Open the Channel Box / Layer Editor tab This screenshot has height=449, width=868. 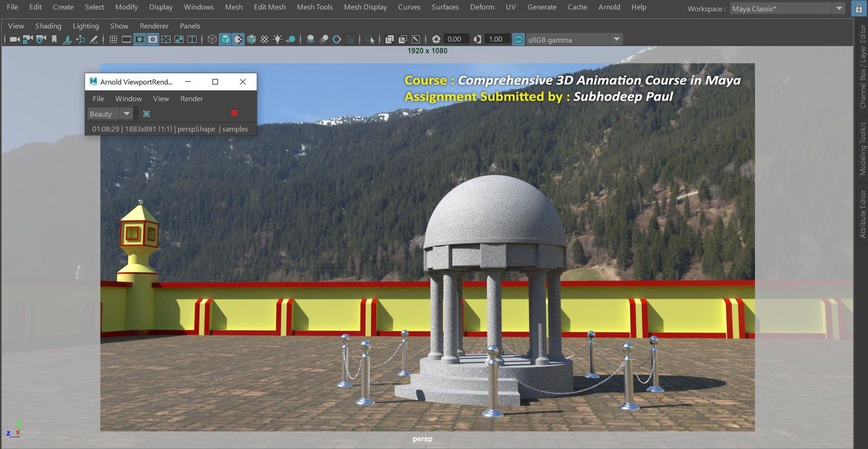coord(862,66)
